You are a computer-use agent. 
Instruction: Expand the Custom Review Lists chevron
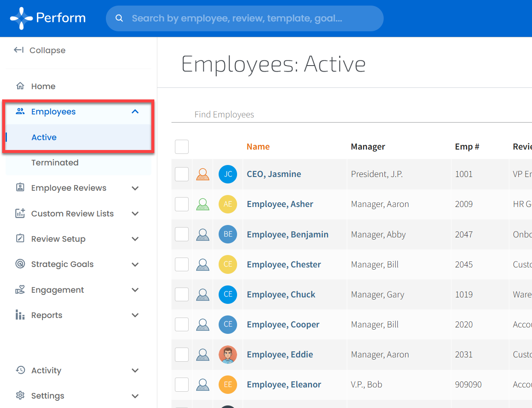[x=135, y=213]
